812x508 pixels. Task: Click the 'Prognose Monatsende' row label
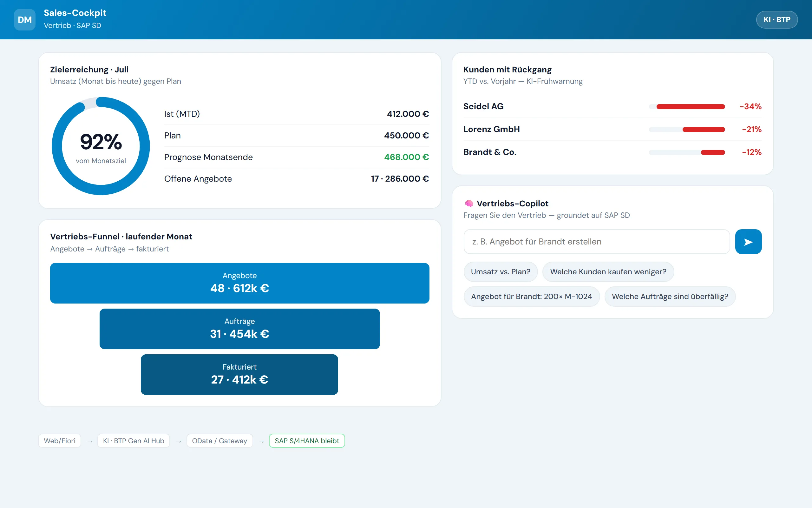point(208,157)
